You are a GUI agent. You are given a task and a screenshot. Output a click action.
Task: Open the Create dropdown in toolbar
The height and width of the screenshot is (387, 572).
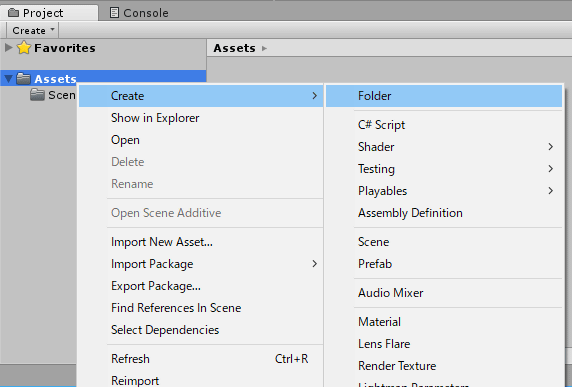[33, 30]
